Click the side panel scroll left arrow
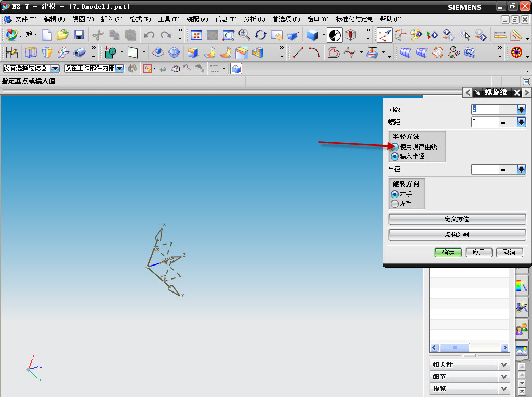This screenshot has width=532, height=398. click(434, 348)
